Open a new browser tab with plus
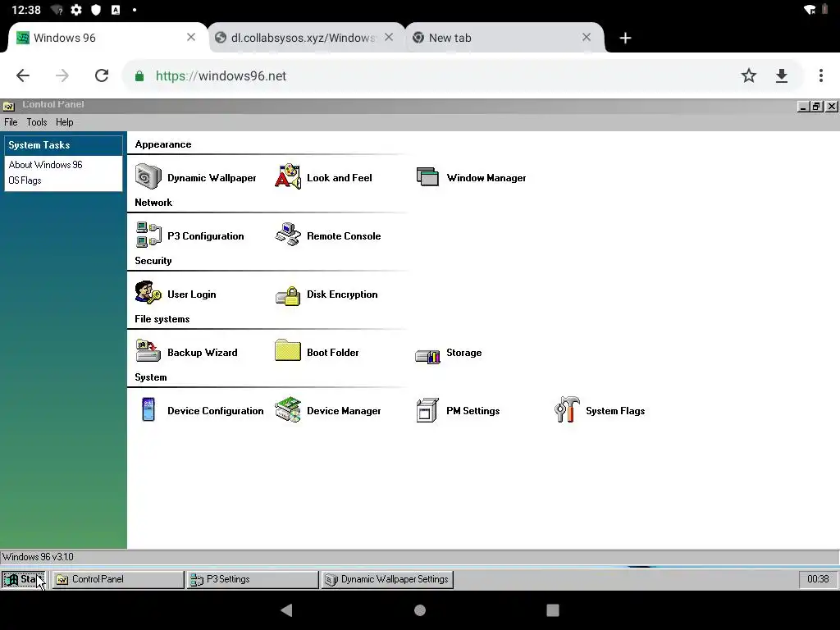The image size is (840, 630). click(x=625, y=38)
